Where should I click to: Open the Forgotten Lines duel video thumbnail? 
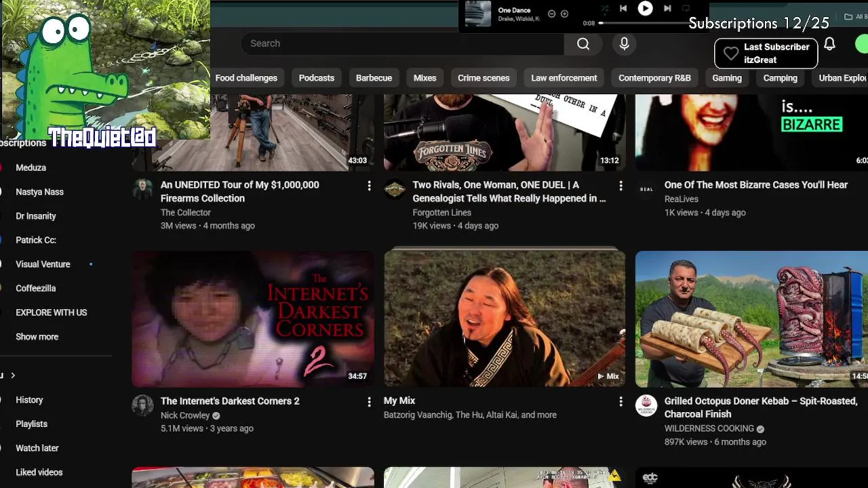[x=505, y=132]
